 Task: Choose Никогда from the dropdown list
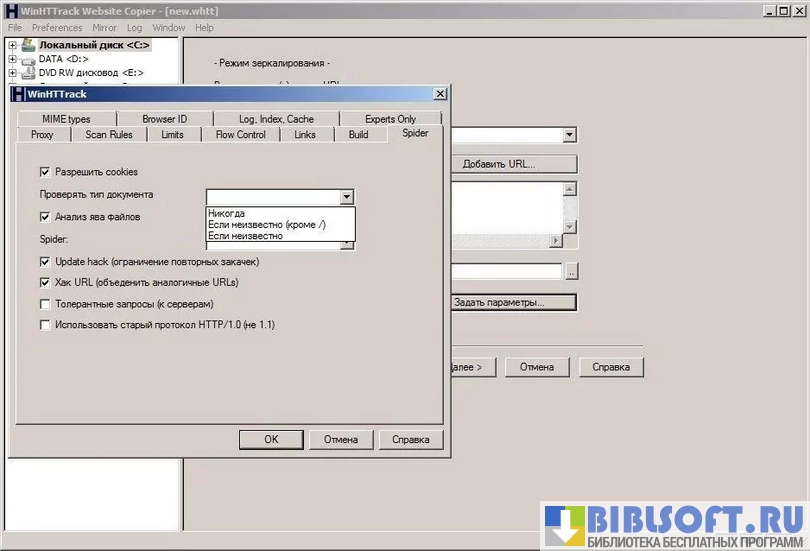click(227, 214)
